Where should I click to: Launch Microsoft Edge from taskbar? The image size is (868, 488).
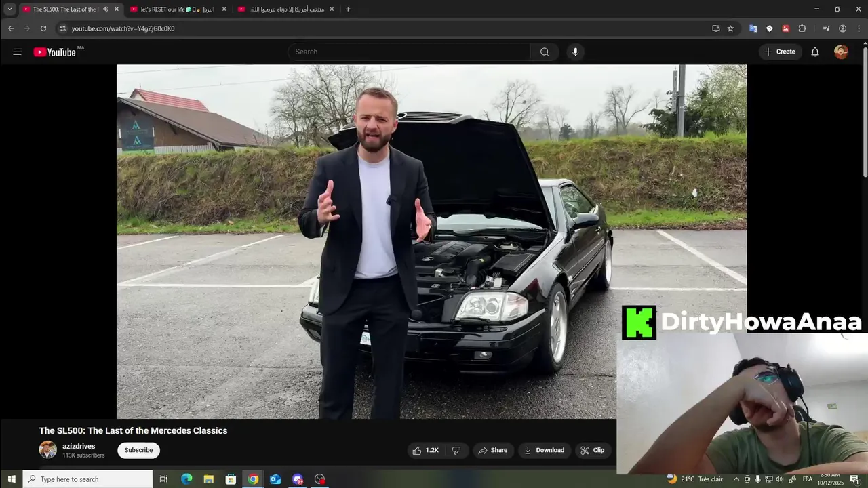pos(186,479)
